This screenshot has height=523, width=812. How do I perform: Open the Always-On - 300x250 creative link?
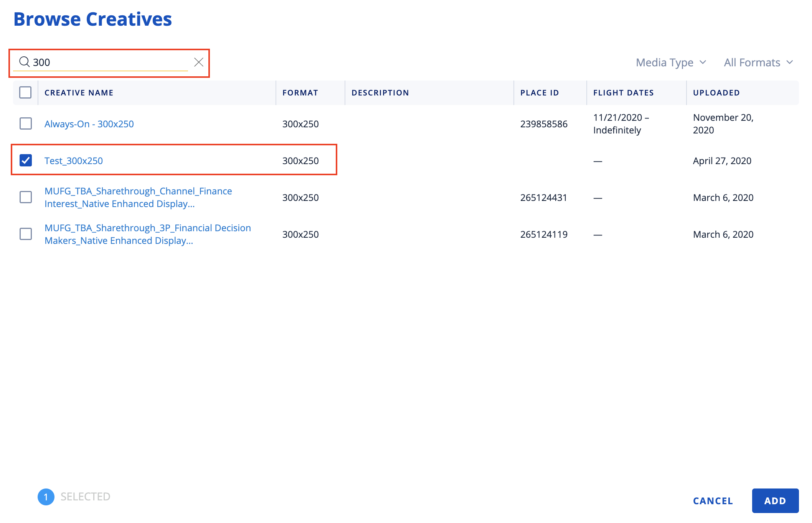[x=89, y=124]
